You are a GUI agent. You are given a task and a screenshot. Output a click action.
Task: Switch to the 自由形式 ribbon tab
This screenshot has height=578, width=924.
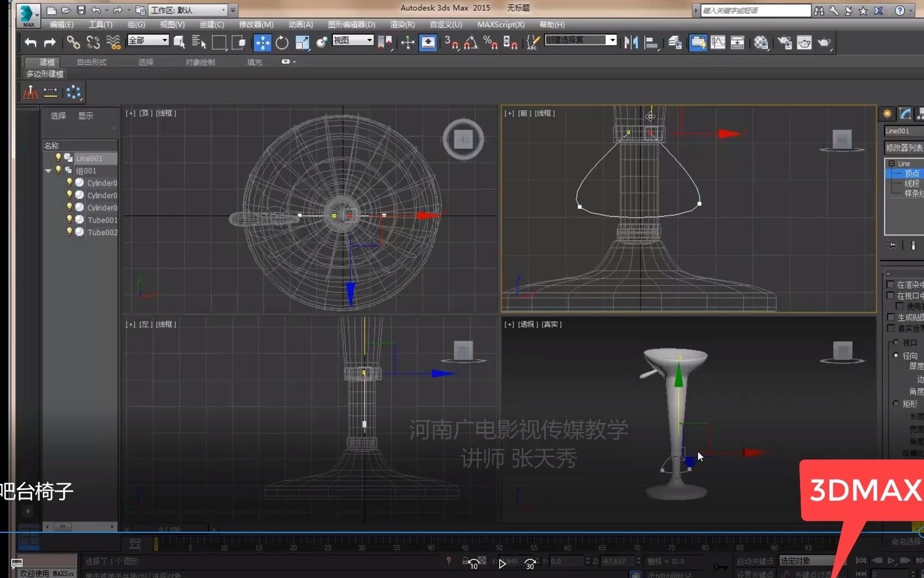(92, 62)
